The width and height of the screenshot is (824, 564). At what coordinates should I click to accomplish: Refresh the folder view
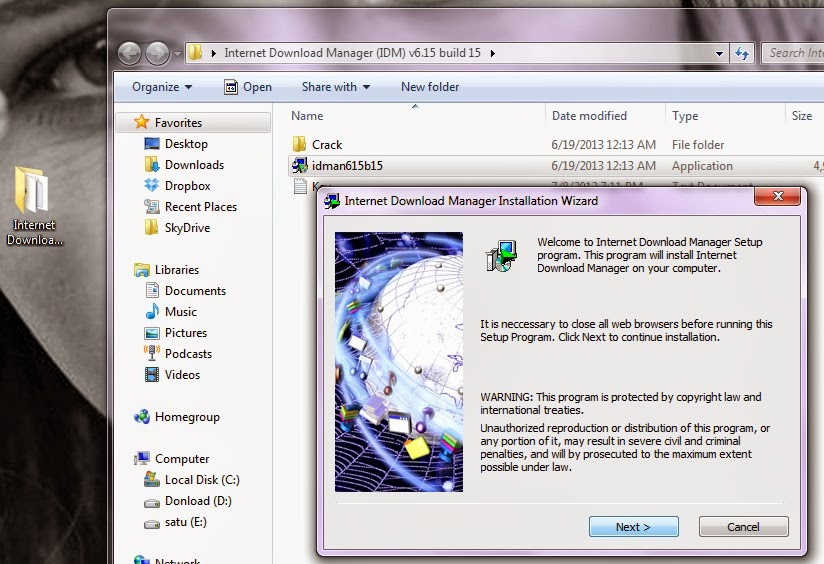pos(742,53)
